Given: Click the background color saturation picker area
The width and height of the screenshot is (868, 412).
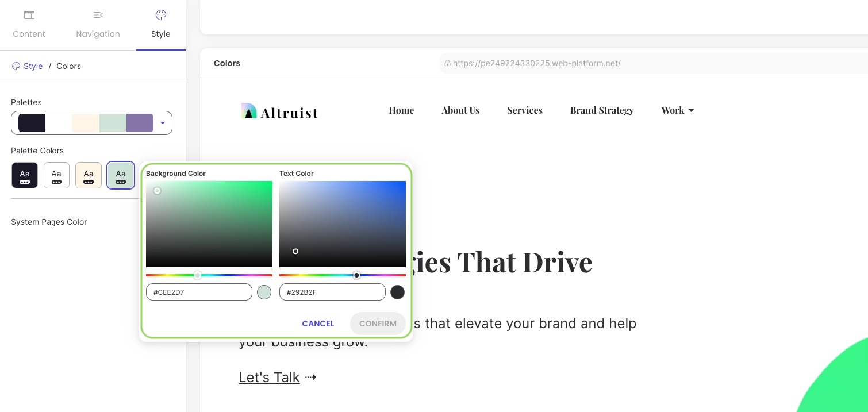Looking at the screenshot, I should (x=209, y=224).
